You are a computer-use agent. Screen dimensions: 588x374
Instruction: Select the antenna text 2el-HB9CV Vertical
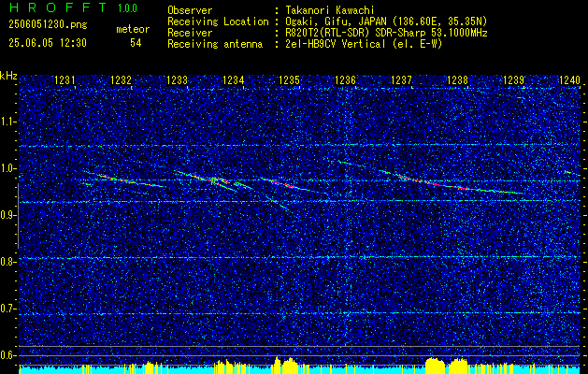coord(336,44)
